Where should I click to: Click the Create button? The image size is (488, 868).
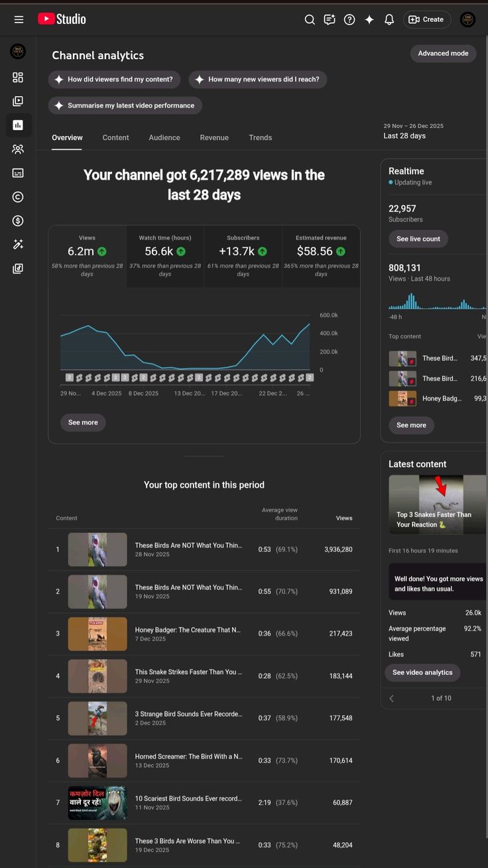point(426,20)
